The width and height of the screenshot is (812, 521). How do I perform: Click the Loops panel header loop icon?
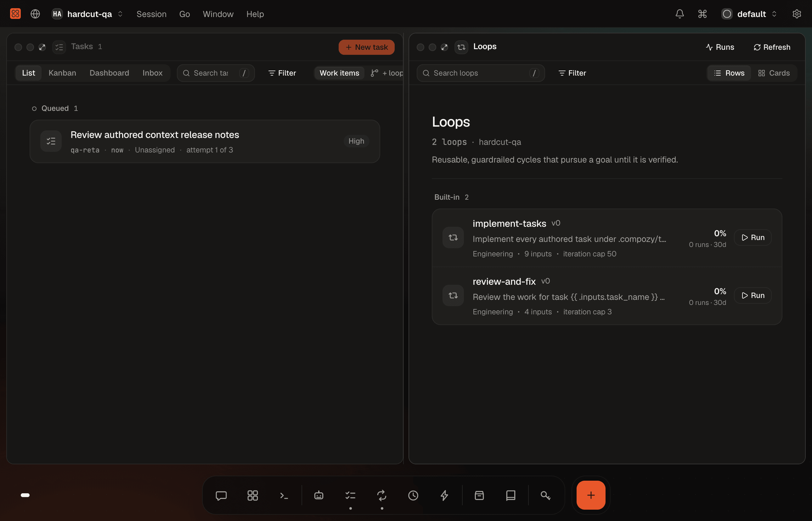click(x=461, y=47)
